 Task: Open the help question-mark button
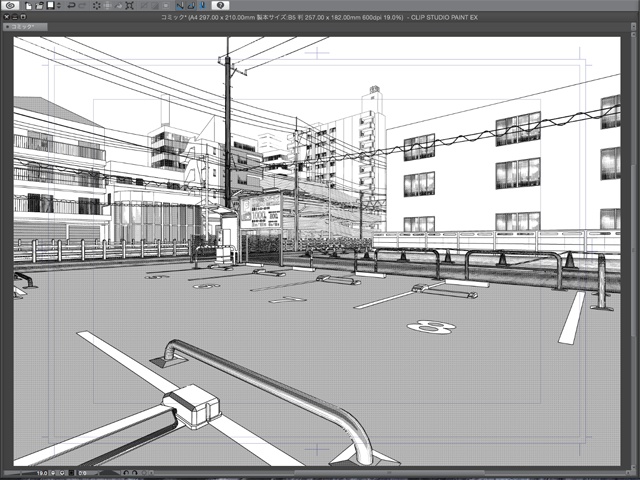point(220,5)
